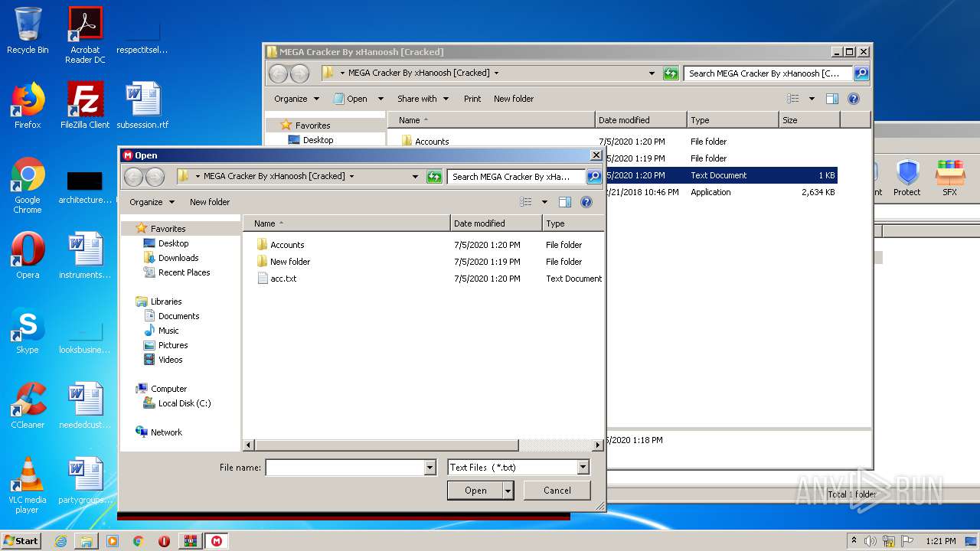Click horizontal scrollbar right arrow in dialog
Image resolution: width=980 pixels, height=551 pixels.
coord(598,445)
